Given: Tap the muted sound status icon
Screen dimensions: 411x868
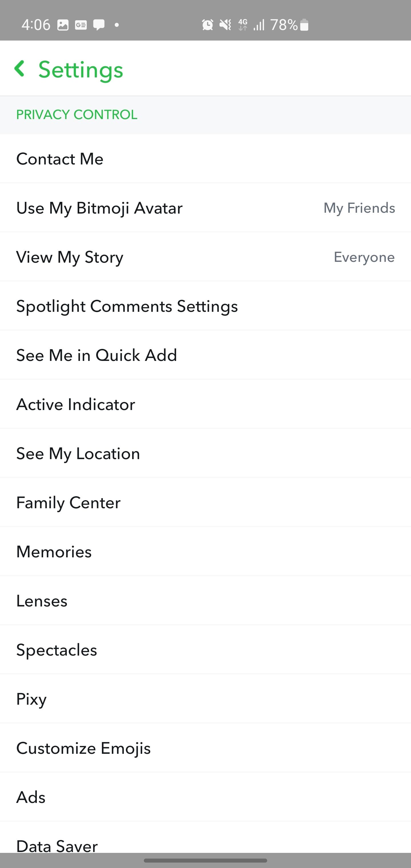Looking at the screenshot, I should point(225,25).
